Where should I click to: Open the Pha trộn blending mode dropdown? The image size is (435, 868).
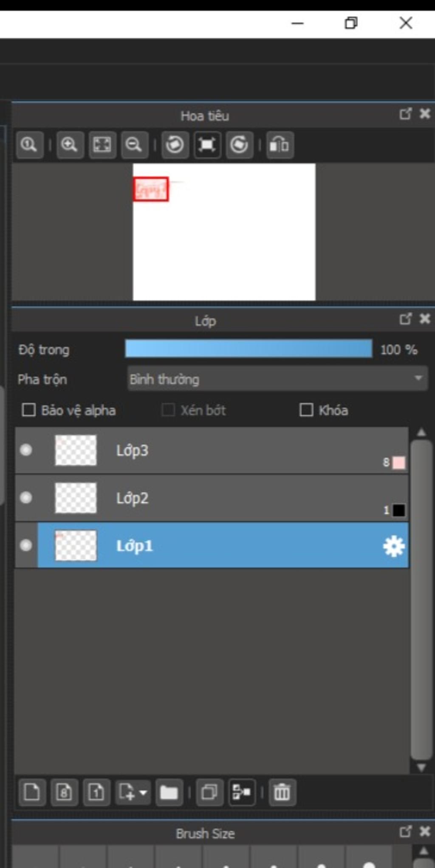pos(277,379)
